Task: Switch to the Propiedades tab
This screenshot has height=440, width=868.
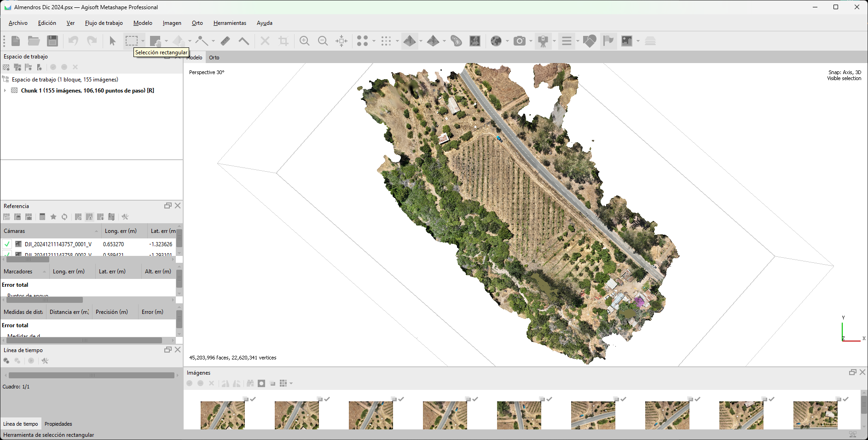Action: [58, 424]
